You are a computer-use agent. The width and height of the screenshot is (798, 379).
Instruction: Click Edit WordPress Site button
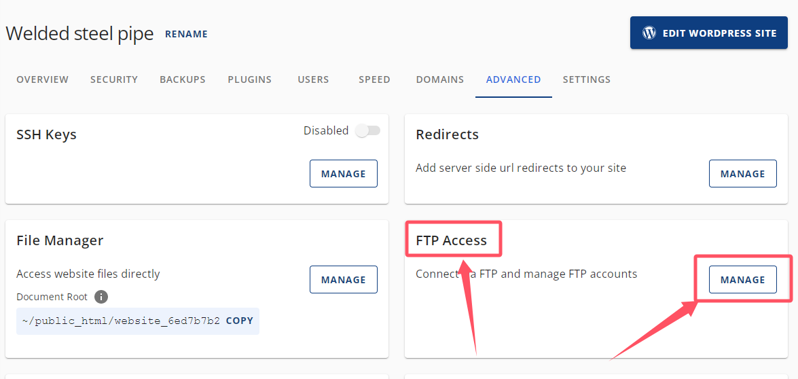(709, 33)
